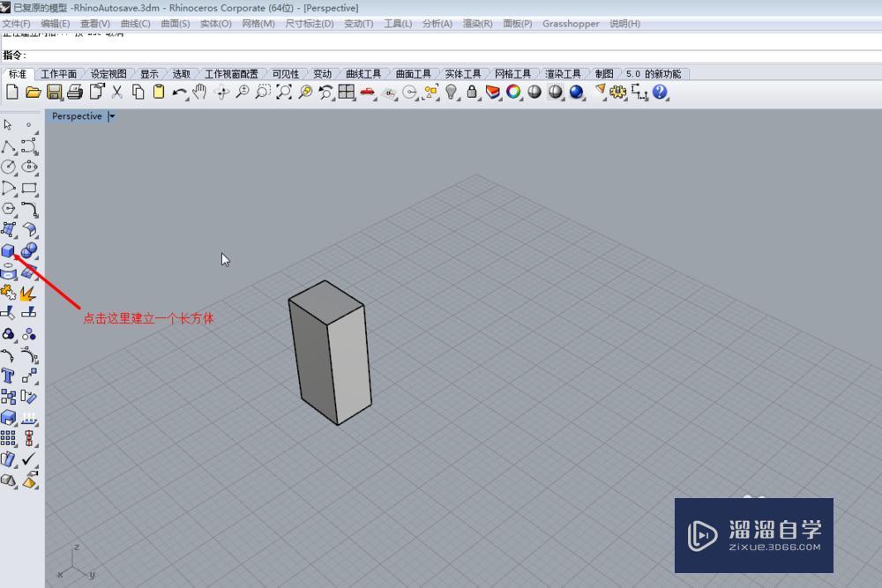Select the Ellipse tool
This screenshot has width=882, height=588.
coord(29,167)
